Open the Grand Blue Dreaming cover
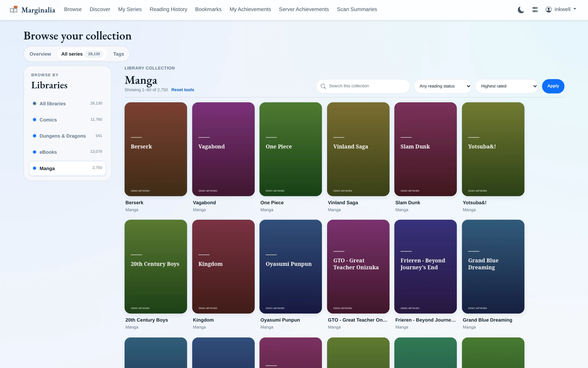Screen dimensions: 588x368 coord(493,267)
